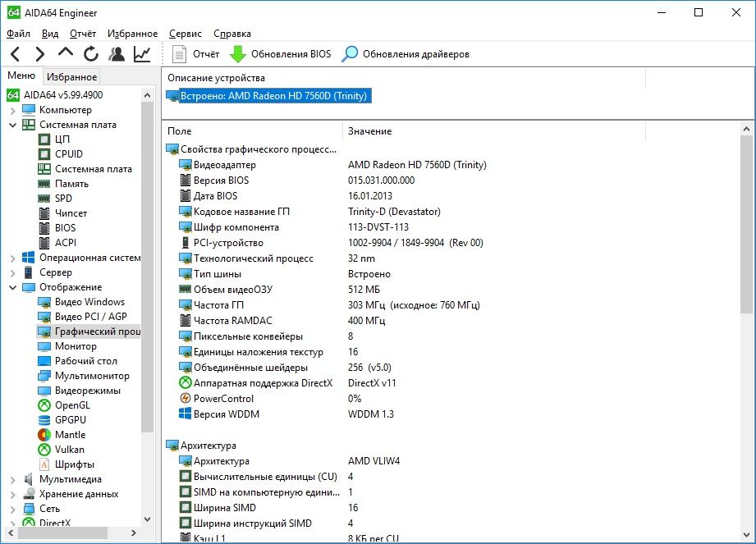Expand the Хранение данных tree node

[x=12, y=495]
